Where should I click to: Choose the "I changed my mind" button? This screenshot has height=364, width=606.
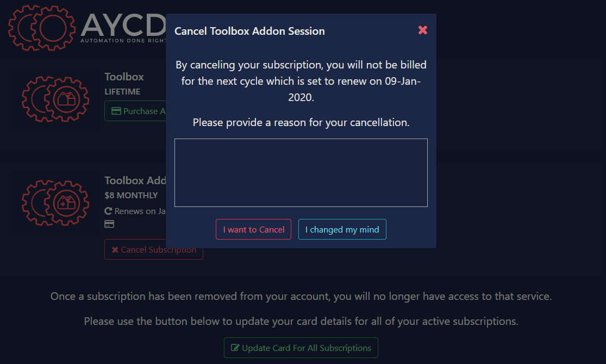click(x=342, y=229)
